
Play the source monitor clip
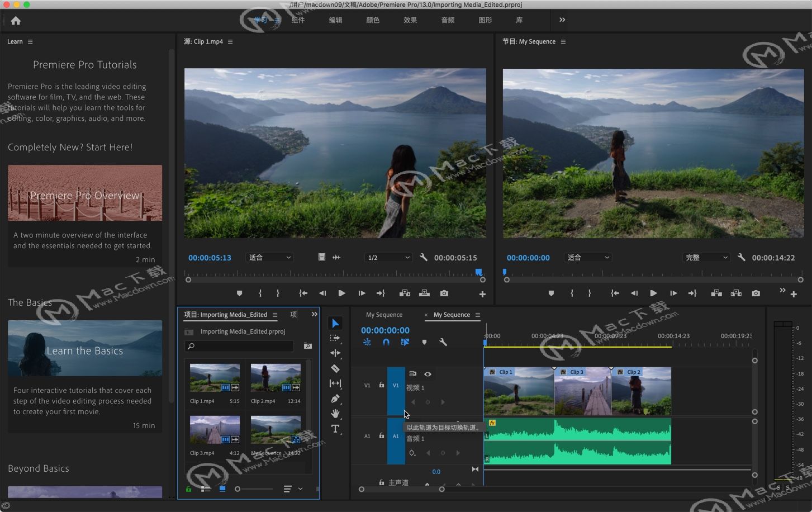pos(341,293)
